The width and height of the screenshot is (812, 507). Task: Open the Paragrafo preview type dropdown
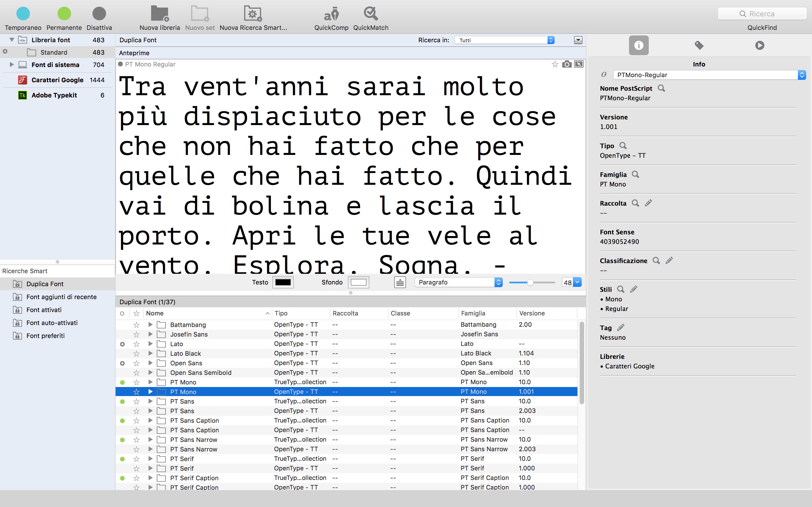click(x=458, y=282)
